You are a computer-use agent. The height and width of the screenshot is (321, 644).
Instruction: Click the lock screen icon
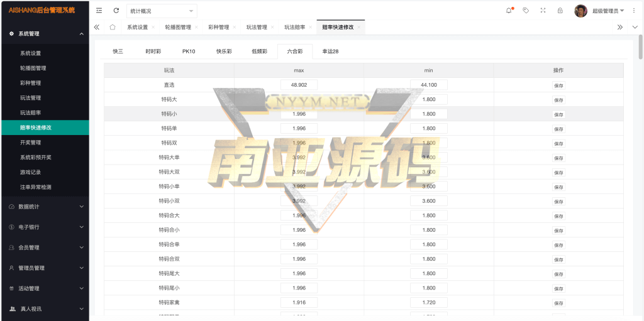(560, 11)
